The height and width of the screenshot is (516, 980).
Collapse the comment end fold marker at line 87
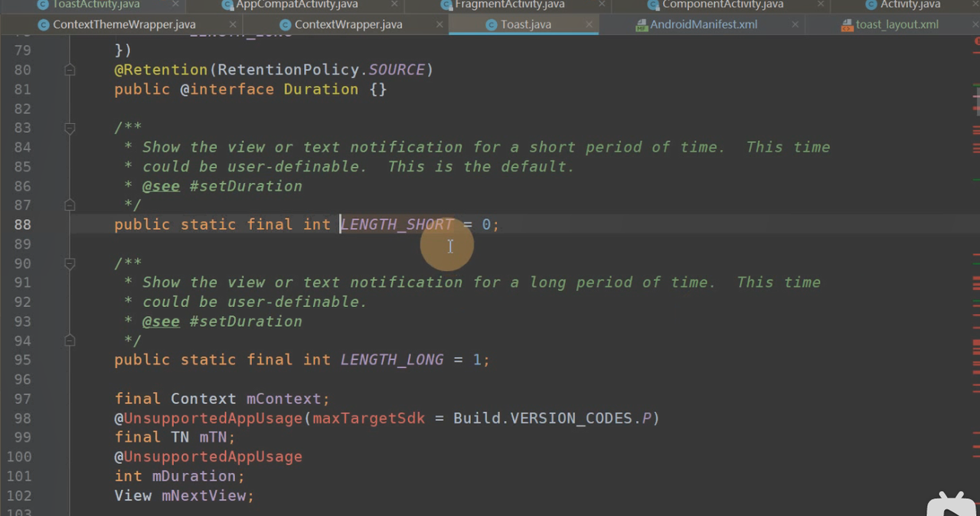[x=70, y=205]
